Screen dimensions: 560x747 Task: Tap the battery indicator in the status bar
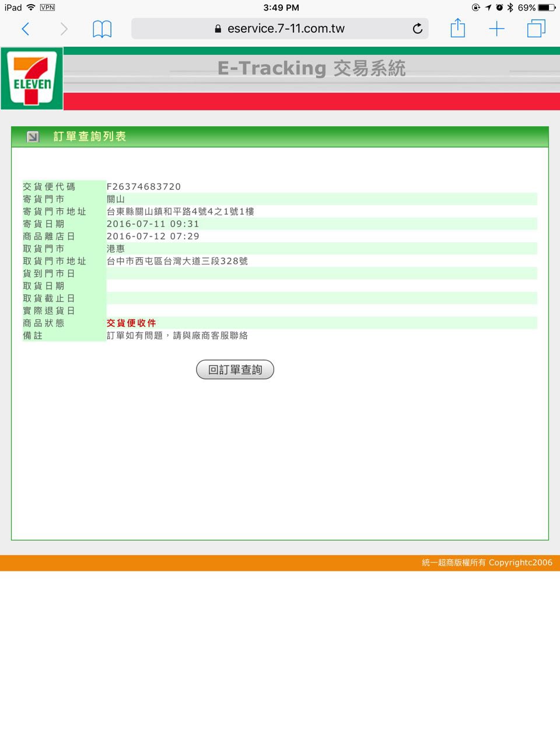[x=547, y=8]
